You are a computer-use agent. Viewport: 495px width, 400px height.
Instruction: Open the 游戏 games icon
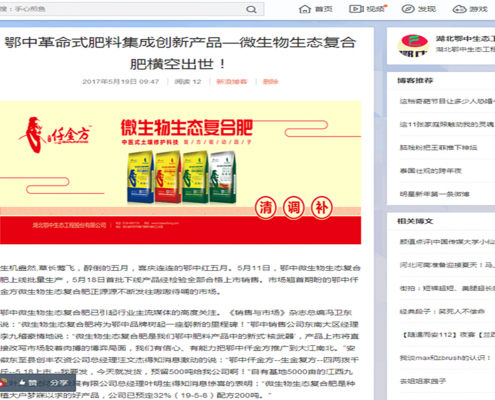pyautogui.click(x=459, y=9)
